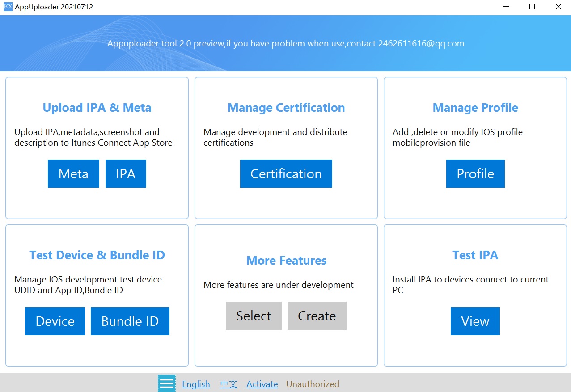
Task: Open the Certification manager
Action: pyautogui.click(x=286, y=173)
